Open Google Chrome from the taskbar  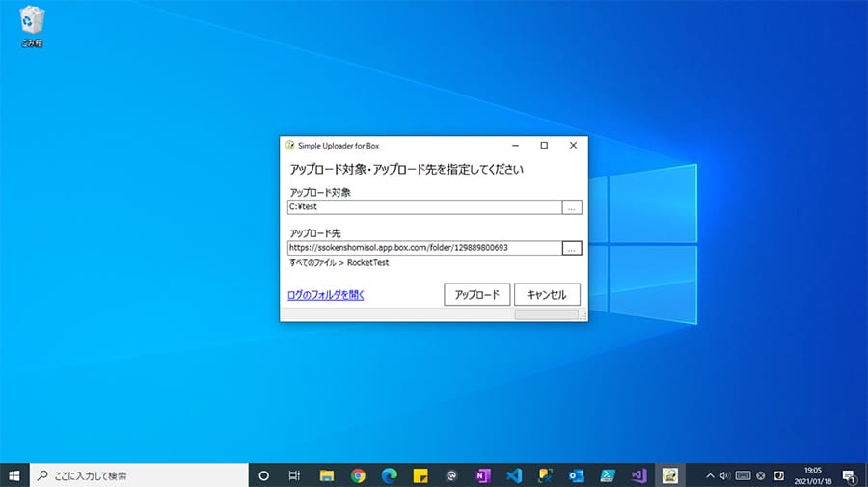358,475
